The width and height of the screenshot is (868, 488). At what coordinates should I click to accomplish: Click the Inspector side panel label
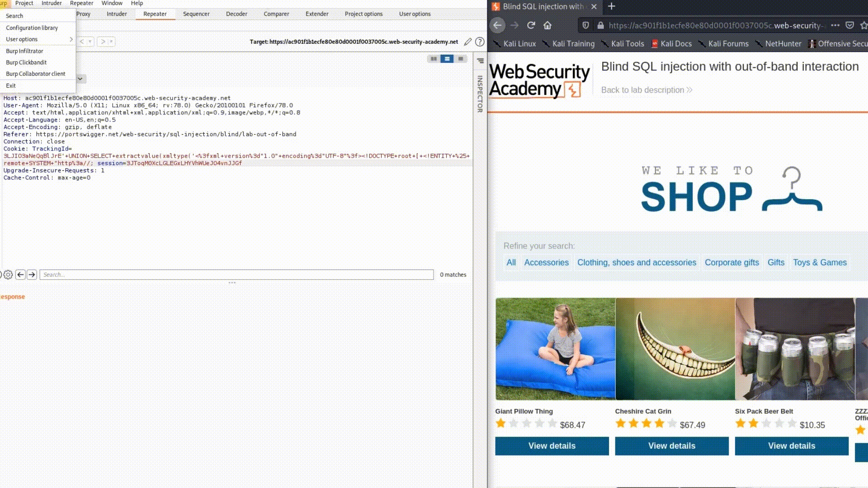(480, 94)
